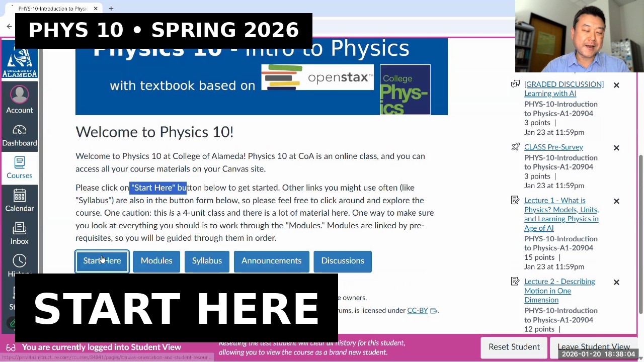
Task: Dismiss the Learning with AI to-do item
Action: tap(616, 85)
